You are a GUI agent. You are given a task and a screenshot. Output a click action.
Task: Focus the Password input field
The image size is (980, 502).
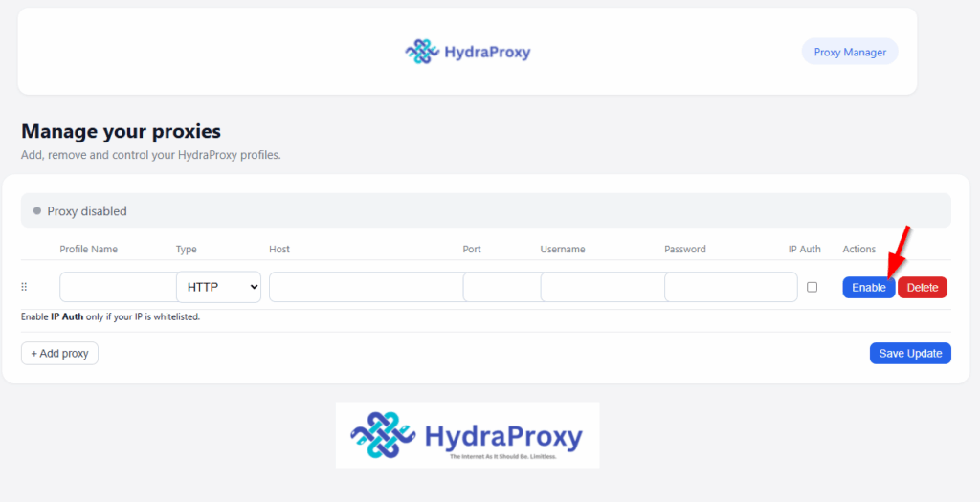point(730,287)
